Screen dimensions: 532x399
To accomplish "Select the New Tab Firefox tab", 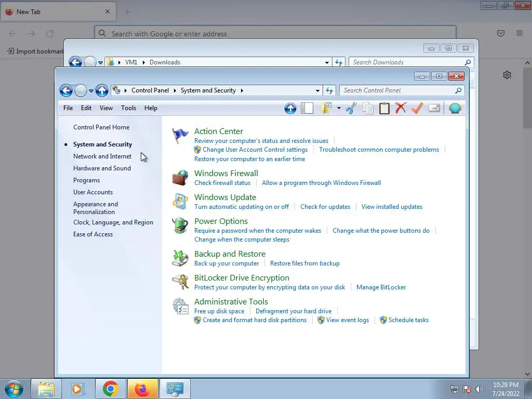I will coord(58,12).
